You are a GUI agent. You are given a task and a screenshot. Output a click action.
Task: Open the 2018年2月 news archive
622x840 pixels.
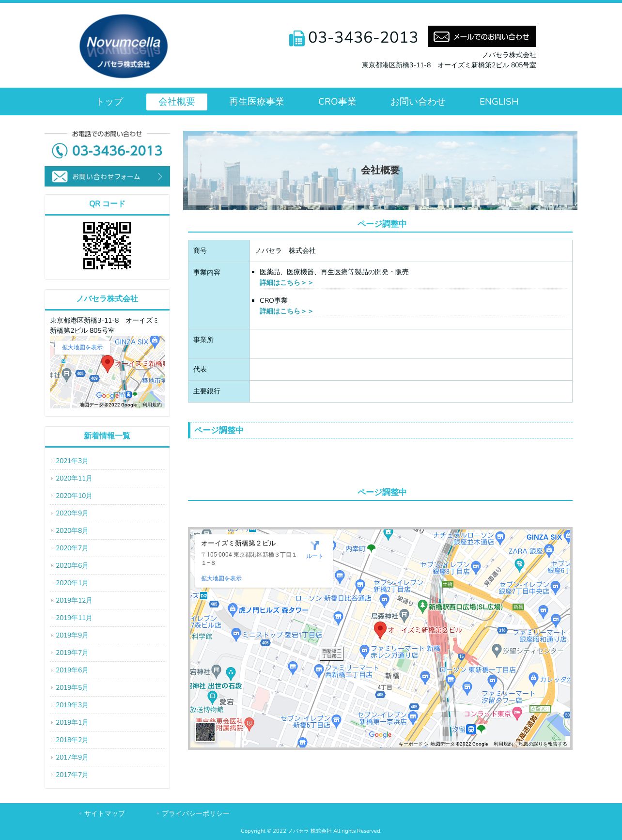tap(72, 740)
